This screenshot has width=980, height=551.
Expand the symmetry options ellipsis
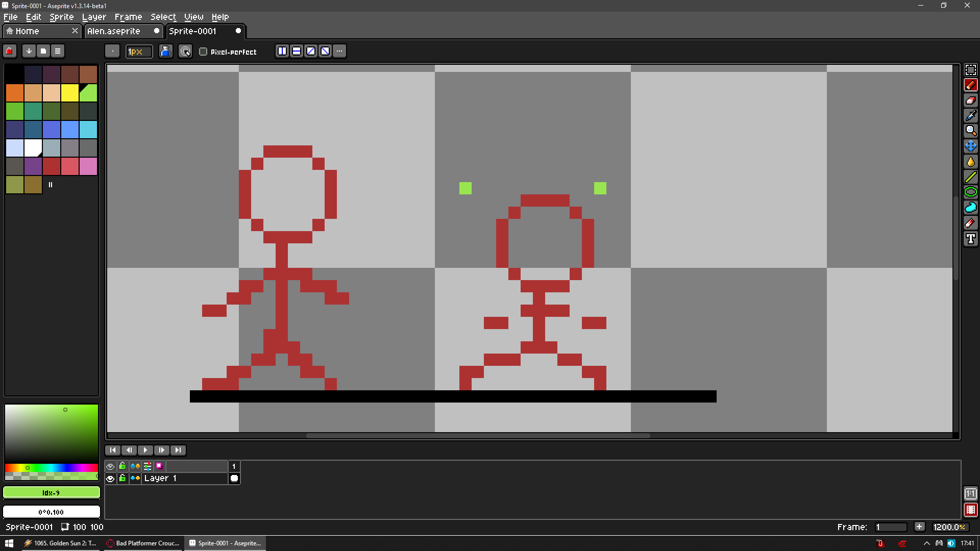click(x=339, y=51)
